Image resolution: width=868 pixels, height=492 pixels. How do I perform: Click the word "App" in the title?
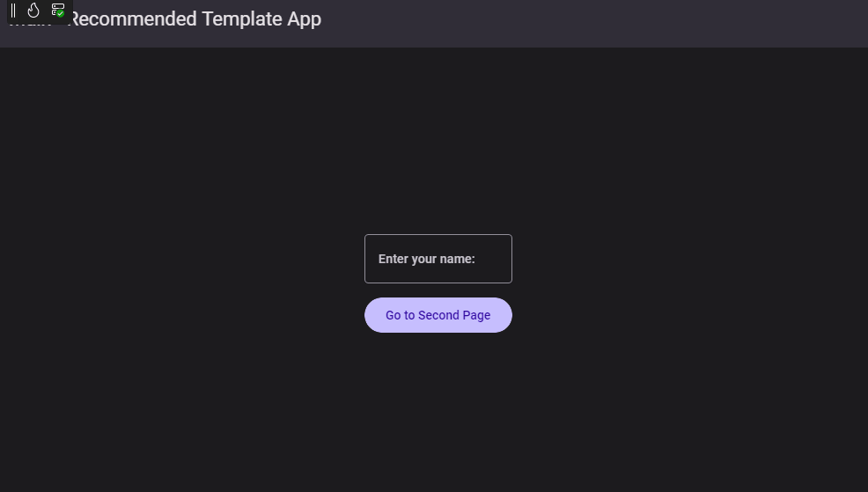[x=304, y=19]
